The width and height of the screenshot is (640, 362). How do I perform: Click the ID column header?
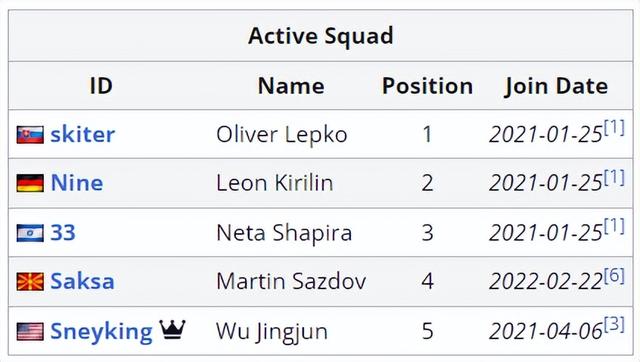[101, 86]
